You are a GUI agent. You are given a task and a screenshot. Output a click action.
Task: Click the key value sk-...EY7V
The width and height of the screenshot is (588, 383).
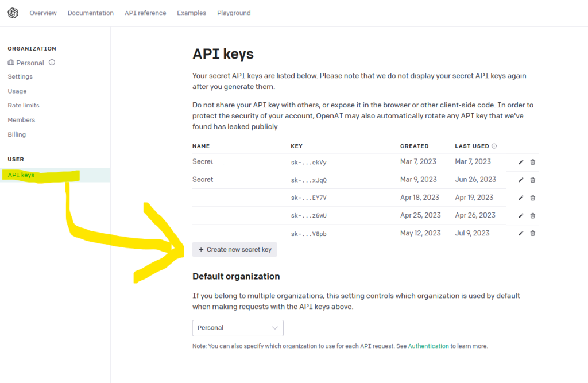tap(308, 198)
